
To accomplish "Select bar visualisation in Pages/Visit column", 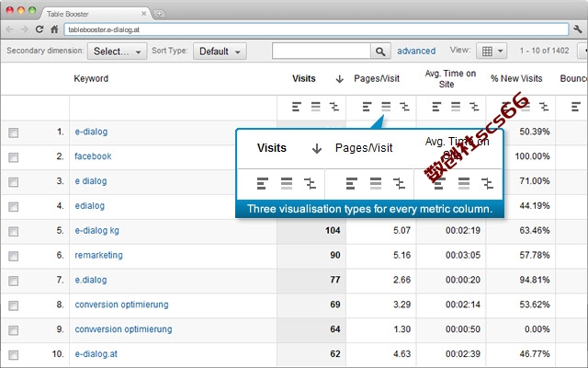I will tap(367, 107).
